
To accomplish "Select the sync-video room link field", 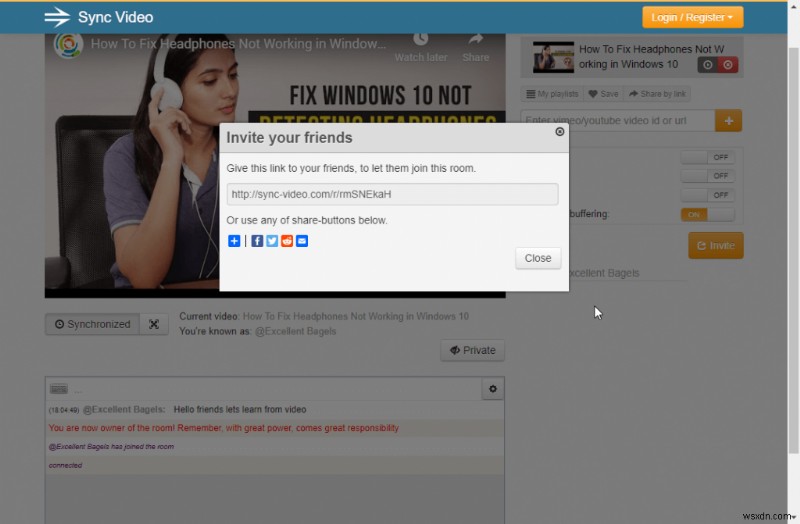I will pyautogui.click(x=392, y=194).
